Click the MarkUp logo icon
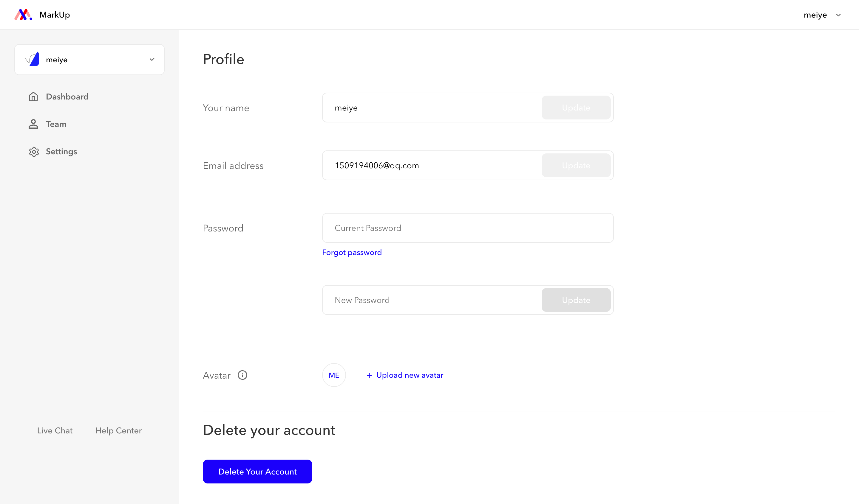This screenshot has height=504, width=859. click(x=23, y=15)
